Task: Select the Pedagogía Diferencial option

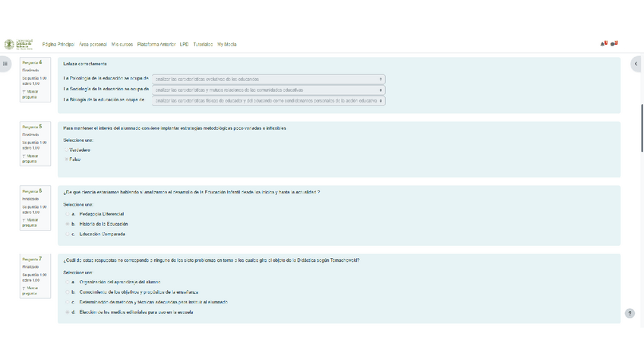Action: [67, 214]
